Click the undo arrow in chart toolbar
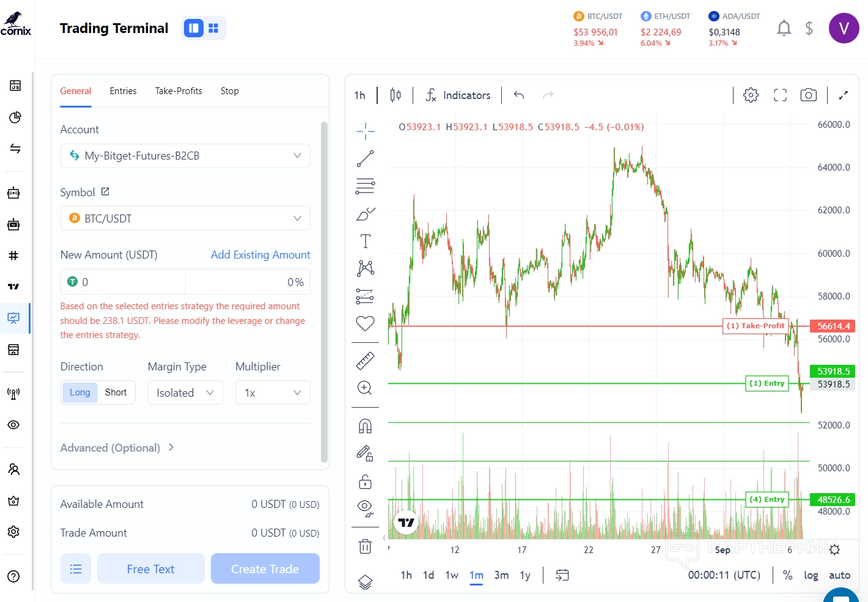868x602 pixels. coord(519,95)
